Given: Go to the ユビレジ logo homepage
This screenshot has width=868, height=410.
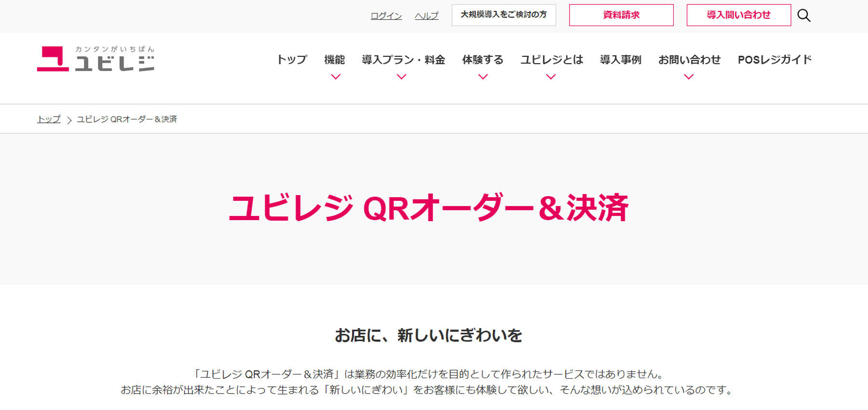Looking at the screenshot, I should click(96, 59).
